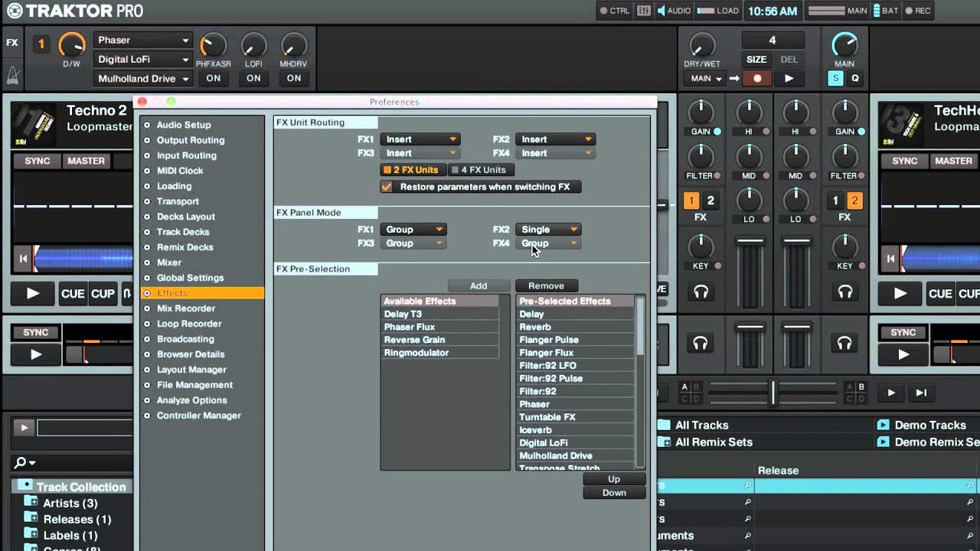Turn the D/W dry wet knob

coord(71,45)
